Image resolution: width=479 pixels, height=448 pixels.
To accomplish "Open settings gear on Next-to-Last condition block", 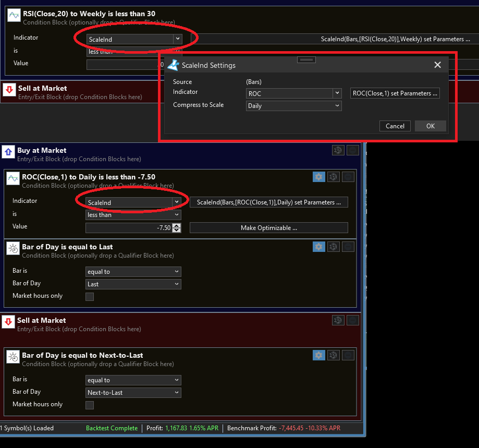I will coord(318,355).
